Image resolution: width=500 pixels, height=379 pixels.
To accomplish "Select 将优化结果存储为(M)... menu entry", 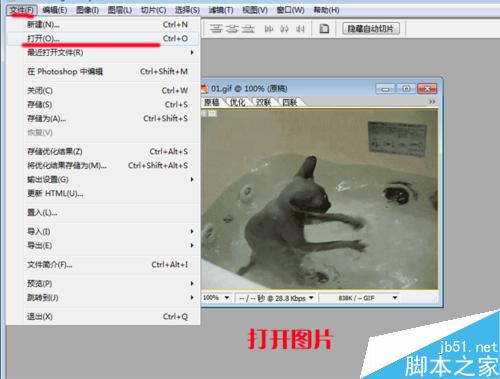I will pos(103,165).
